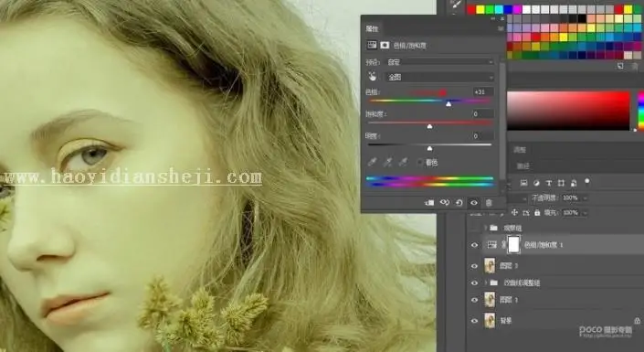
Task: Expand the curves adjustment group folder
Action: pyautogui.click(x=485, y=283)
